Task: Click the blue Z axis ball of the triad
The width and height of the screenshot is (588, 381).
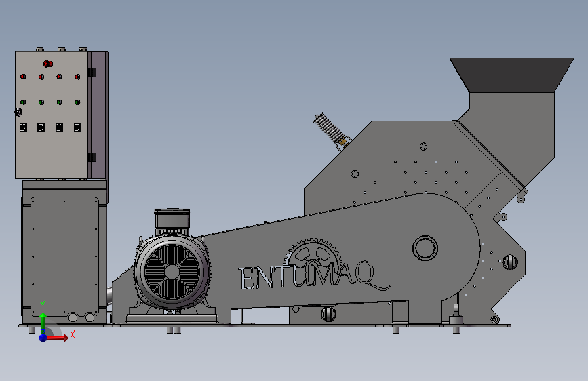Action: pos(43,338)
